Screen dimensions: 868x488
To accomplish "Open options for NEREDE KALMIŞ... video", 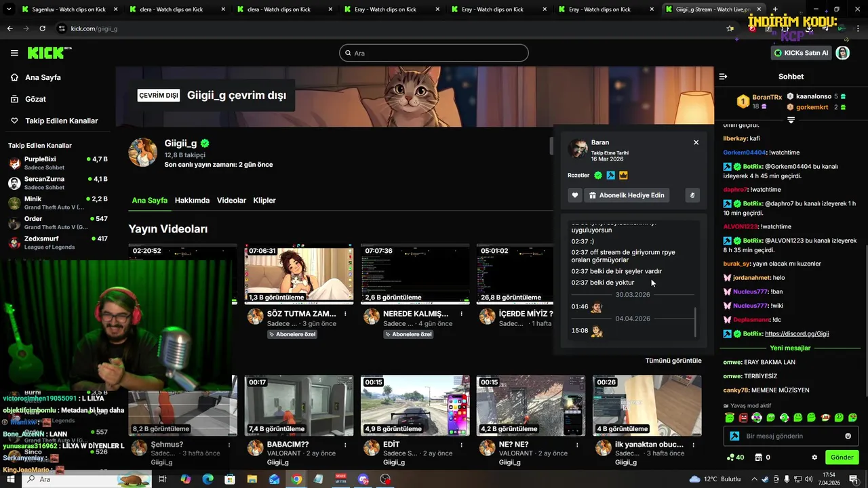I will [x=462, y=314].
